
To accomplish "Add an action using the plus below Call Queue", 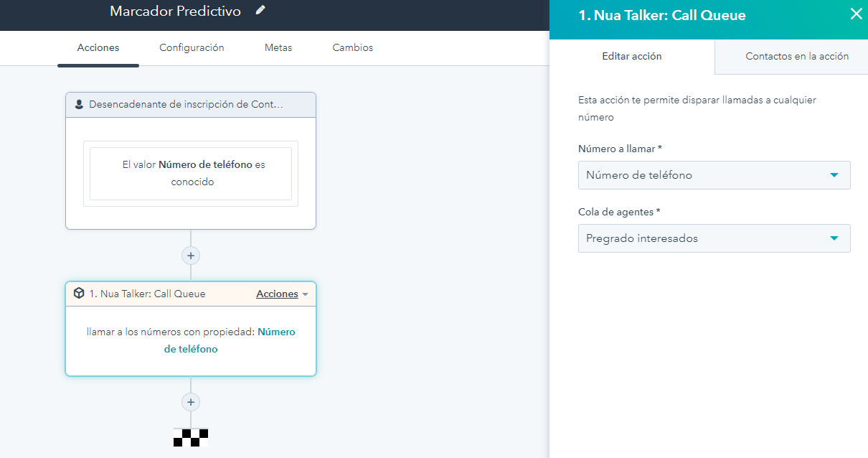I will (191, 402).
